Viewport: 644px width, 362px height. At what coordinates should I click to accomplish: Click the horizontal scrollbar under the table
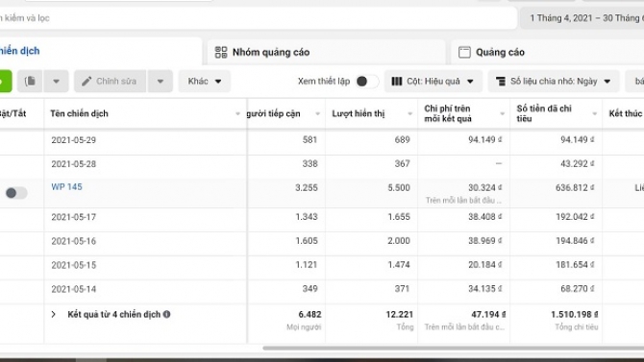pyautogui.click(x=453, y=348)
